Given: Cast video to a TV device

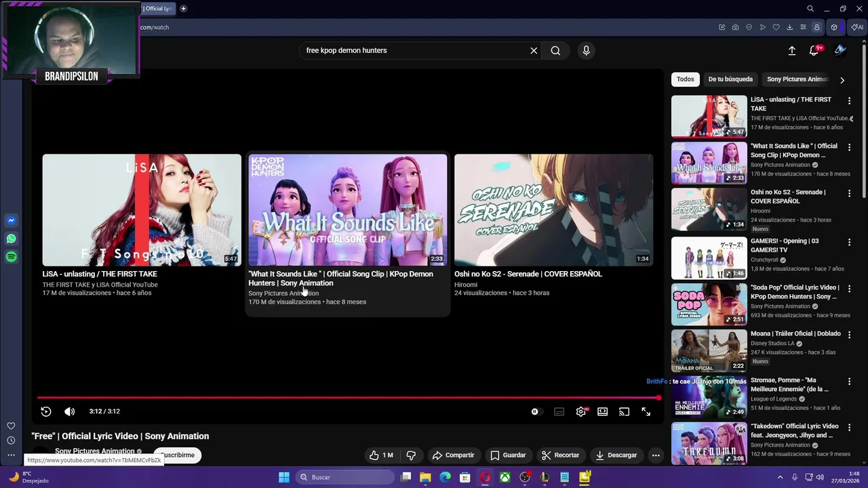Looking at the screenshot, I should 624,411.
